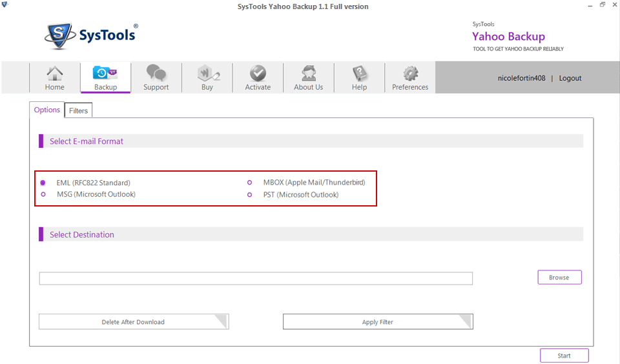Click the Browse button
The image size is (620, 364).
point(559,278)
